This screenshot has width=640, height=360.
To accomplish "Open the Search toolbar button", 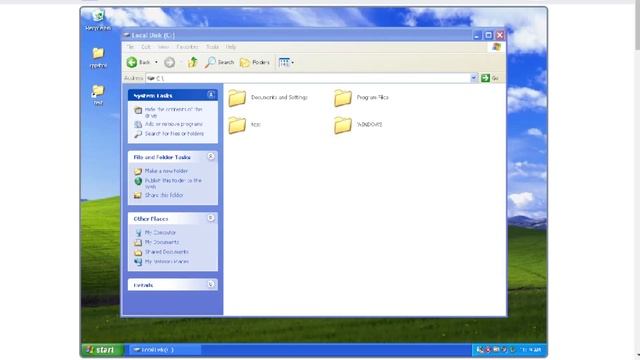I will [220, 62].
